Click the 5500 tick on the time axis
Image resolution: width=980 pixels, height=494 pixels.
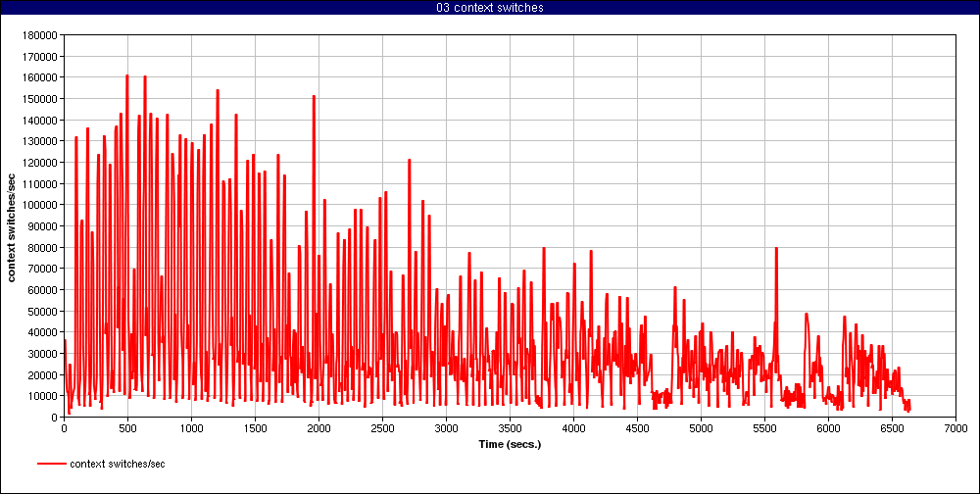pos(764,428)
